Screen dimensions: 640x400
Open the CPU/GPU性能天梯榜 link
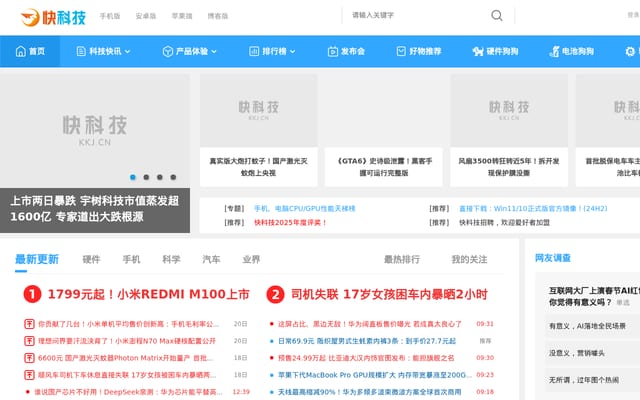pos(304,209)
